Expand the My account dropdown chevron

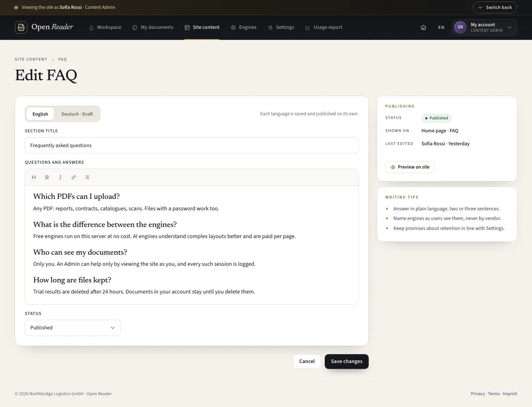pos(509,27)
